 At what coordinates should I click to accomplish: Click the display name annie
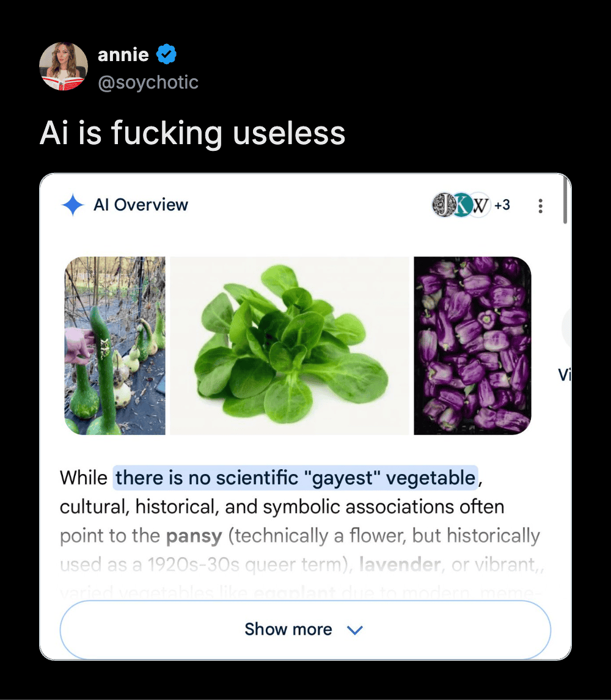(123, 54)
